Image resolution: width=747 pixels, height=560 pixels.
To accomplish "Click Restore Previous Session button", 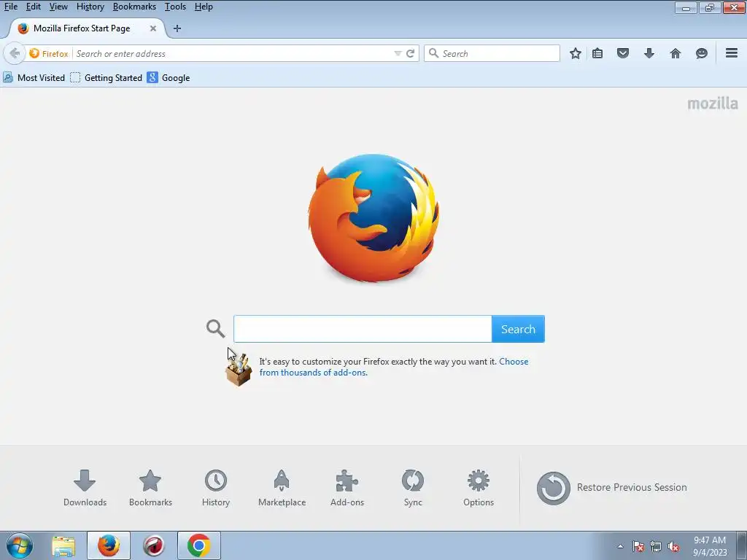I will pos(612,488).
